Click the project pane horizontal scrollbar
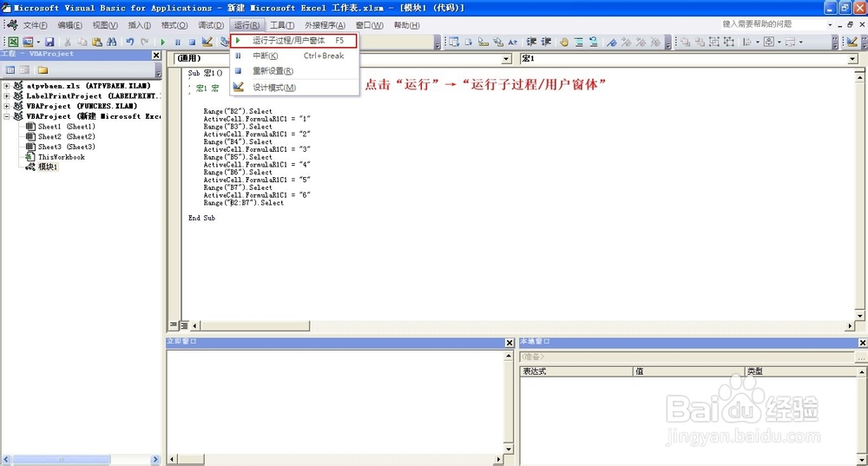Image resolution: width=868 pixels, height=466 pixels. pyautogui.click(x=81, y=459)
